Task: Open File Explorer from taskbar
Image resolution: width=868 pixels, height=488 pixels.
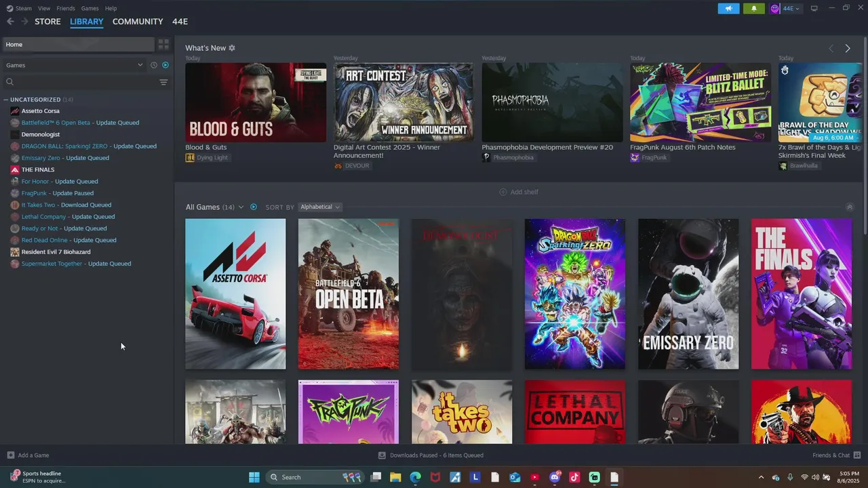Action: pos(395,477)
